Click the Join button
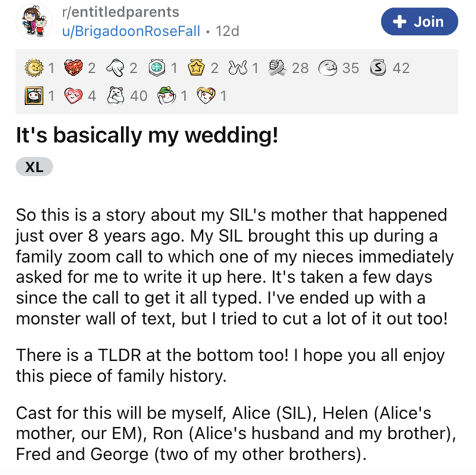 point(420,22)
